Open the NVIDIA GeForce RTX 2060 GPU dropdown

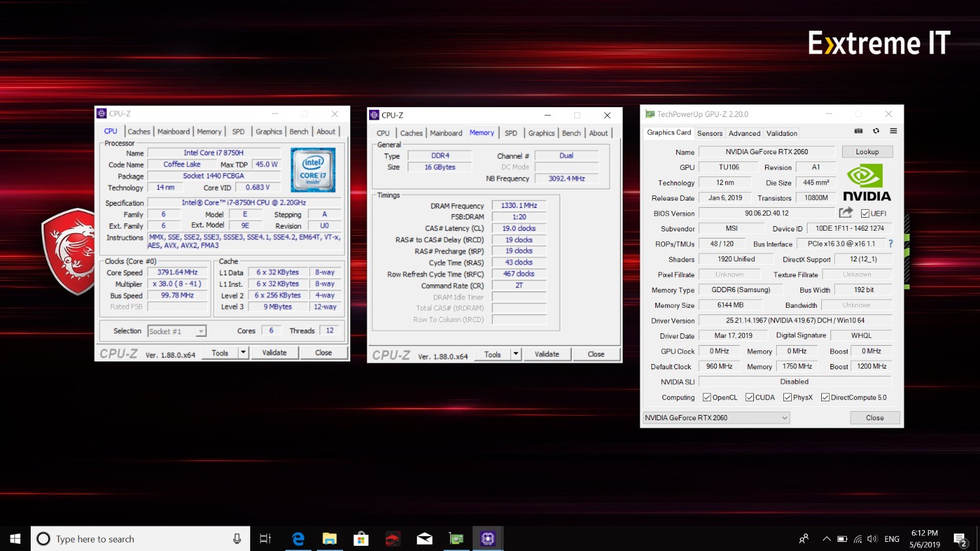click(x=716, y=418)
